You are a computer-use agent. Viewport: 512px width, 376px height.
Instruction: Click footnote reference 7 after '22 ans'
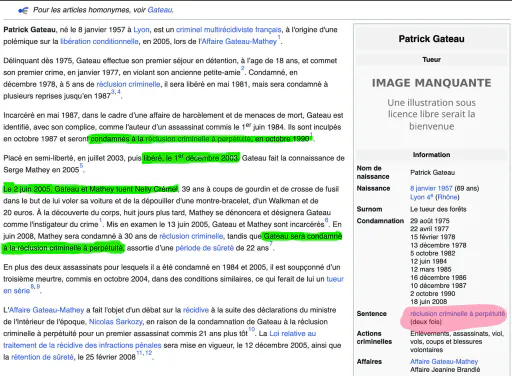(271, 244)
